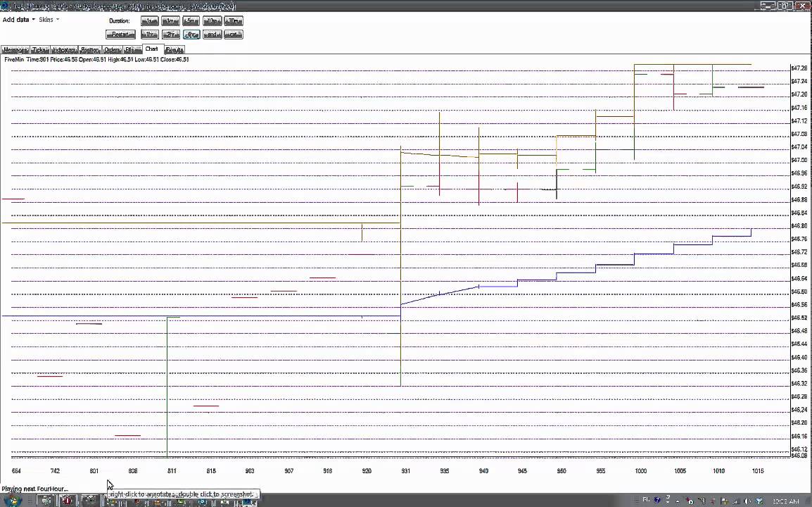Click the Playing next FourHour status text

34,489
